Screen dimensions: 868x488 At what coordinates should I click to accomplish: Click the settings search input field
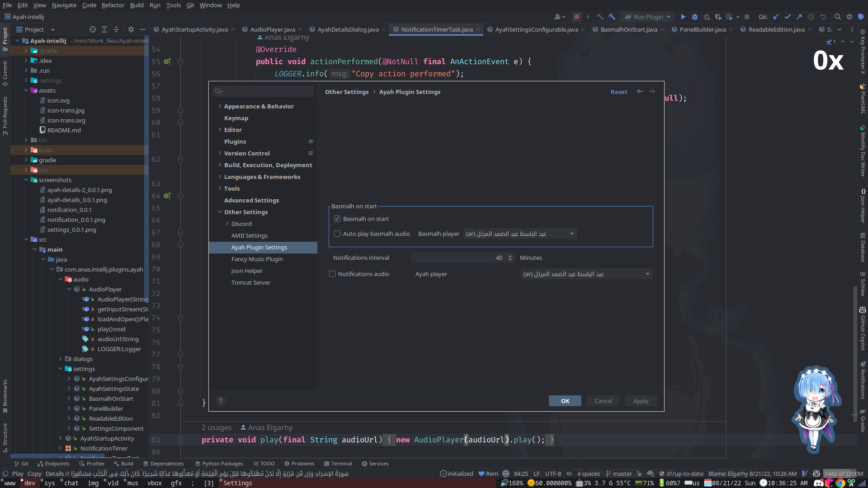coord(267,91)
